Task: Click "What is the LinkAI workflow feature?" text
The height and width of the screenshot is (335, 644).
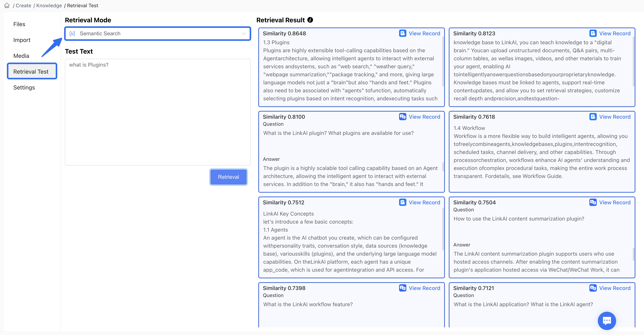Action: coord(308,304)
